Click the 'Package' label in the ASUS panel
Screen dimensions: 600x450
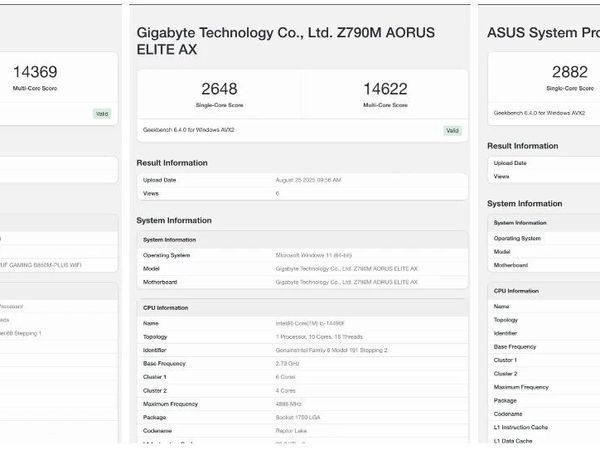(x=505, y=401)
